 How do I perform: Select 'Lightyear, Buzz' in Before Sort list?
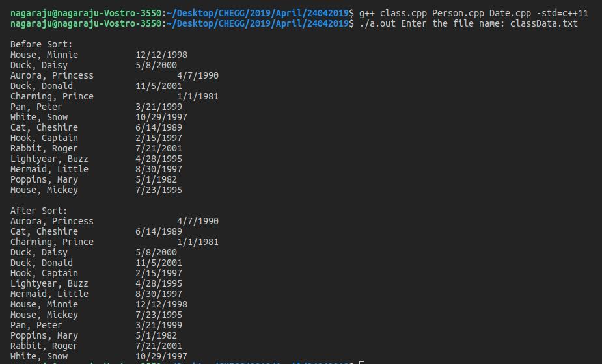click(49, 159)
